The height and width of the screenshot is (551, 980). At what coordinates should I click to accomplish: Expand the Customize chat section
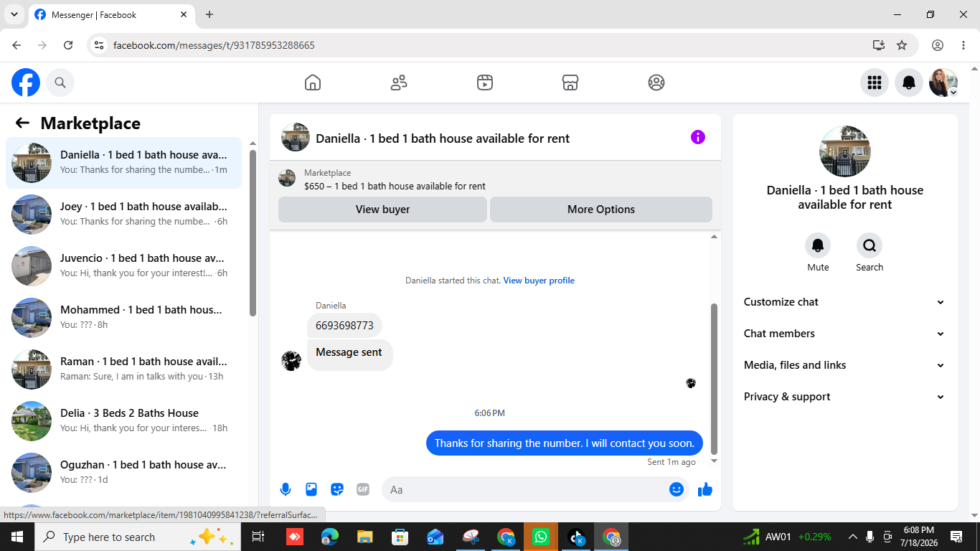[845, 302]
